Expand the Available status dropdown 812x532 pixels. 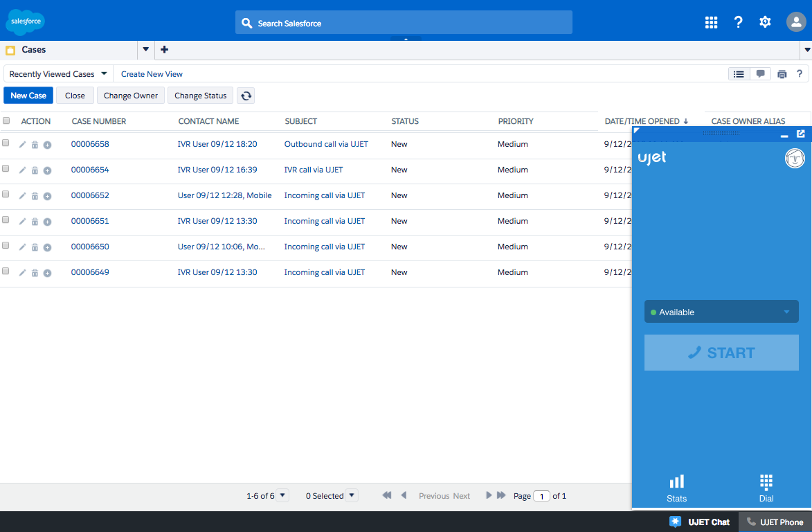coord(721,312)
